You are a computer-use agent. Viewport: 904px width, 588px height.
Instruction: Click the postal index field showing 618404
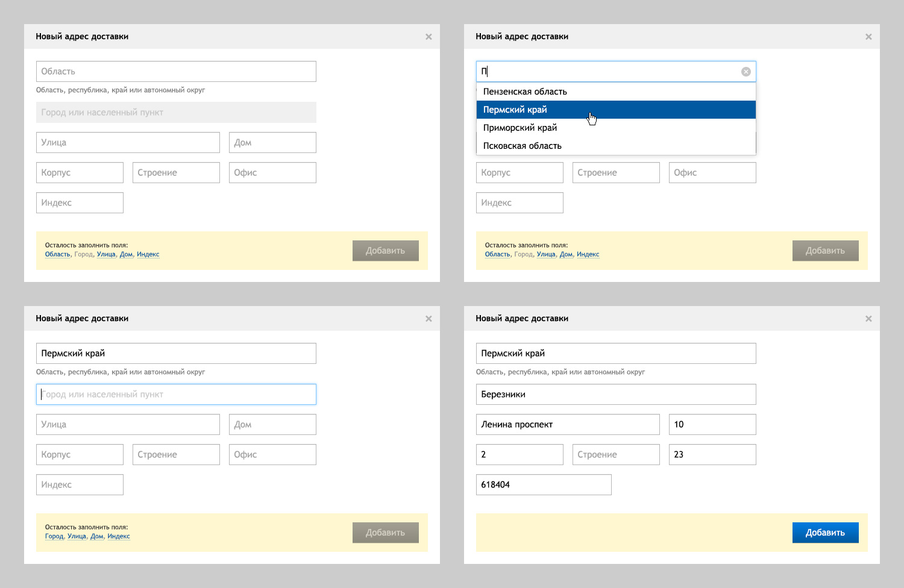pos(543,485)
